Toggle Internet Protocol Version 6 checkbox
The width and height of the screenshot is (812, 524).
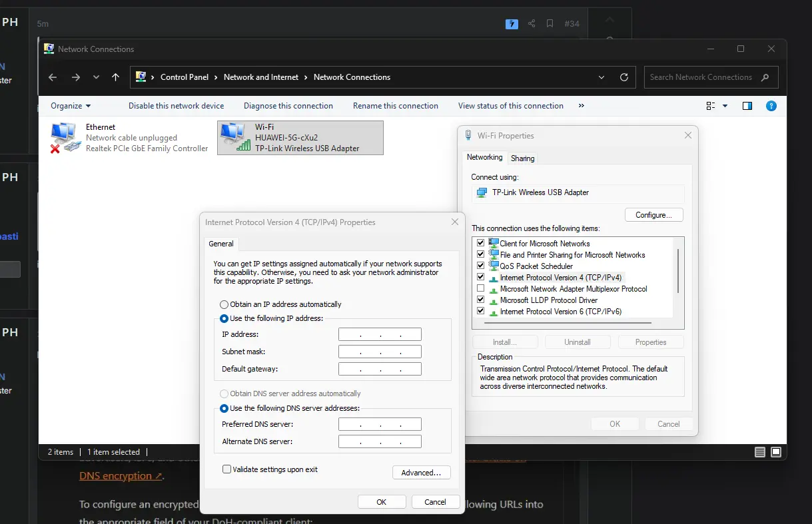click(x=480, y=312)
